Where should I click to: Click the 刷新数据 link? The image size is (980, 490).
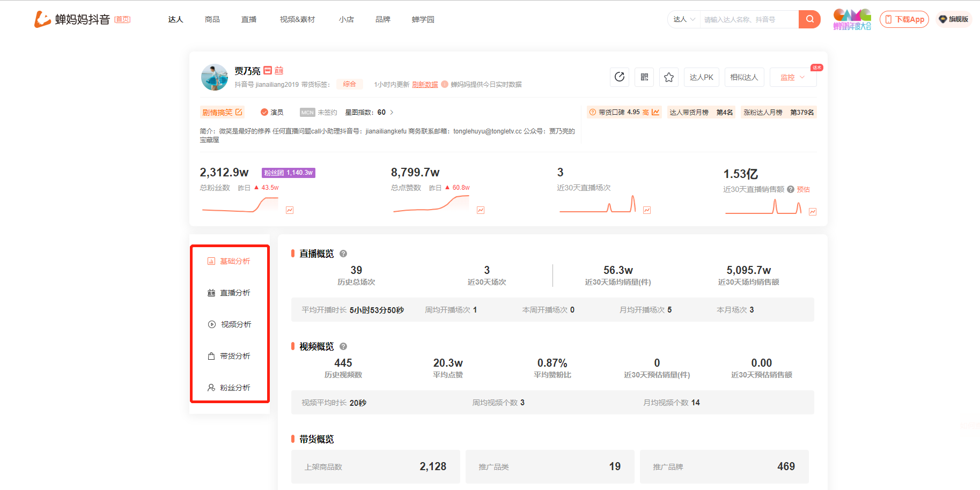click(425, 84)
